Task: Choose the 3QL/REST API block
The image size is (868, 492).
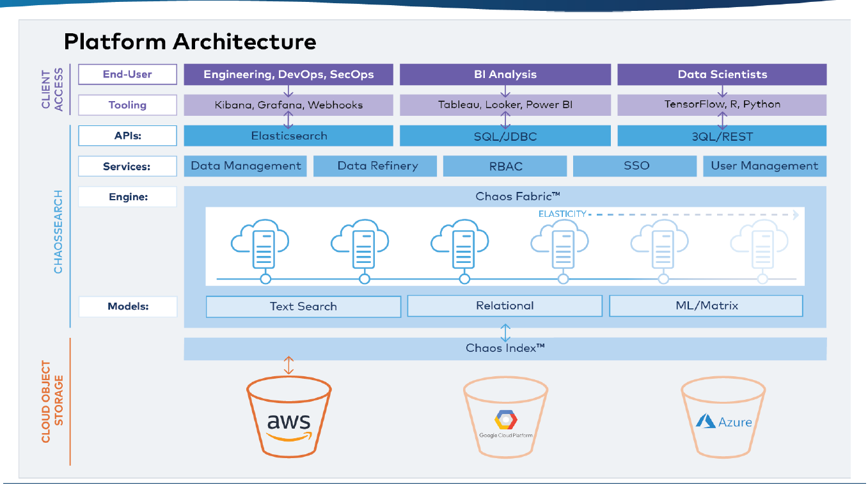Action: [722, 136]
